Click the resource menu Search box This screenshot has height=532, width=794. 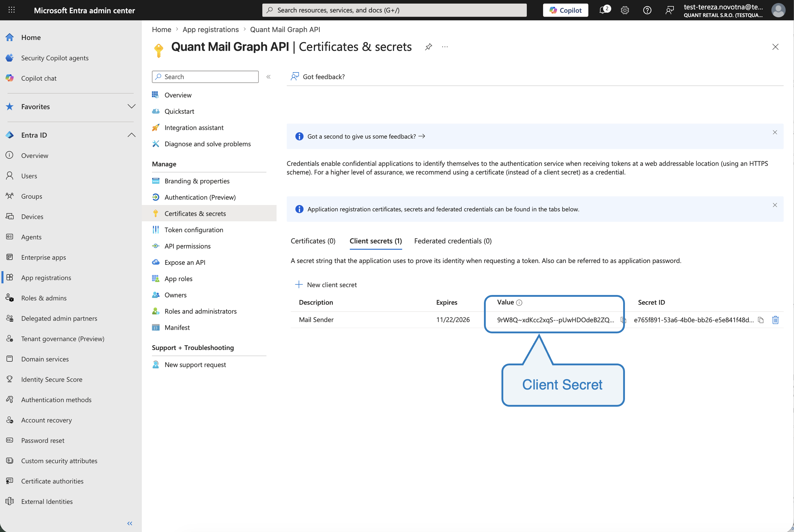pos(205,77)
